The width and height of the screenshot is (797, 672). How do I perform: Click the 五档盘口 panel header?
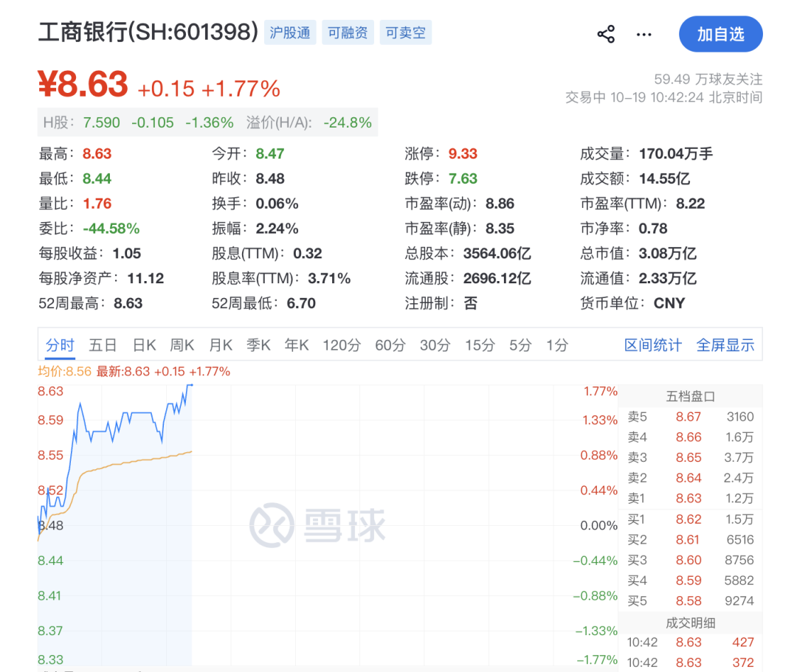[x=691, y=396]
